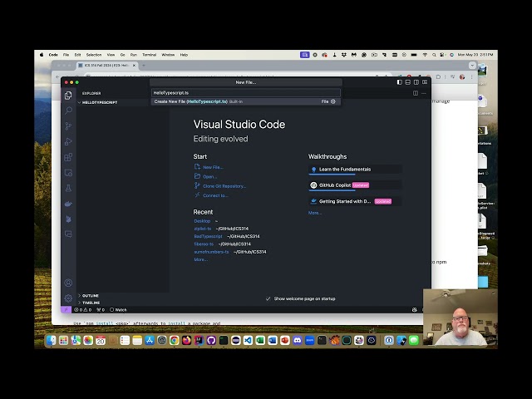Image resolution: width=532 pixels, height=399 pixels.
Task: Open the recent sumofnumbers-ts project
Action: click(x=211, y=252)
